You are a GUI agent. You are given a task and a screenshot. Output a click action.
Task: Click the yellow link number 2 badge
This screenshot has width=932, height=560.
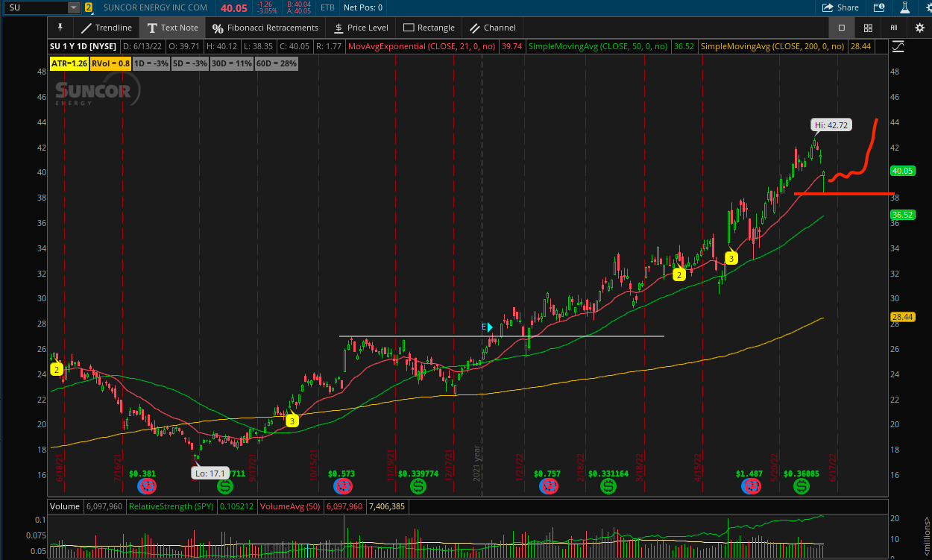(89, 7)
